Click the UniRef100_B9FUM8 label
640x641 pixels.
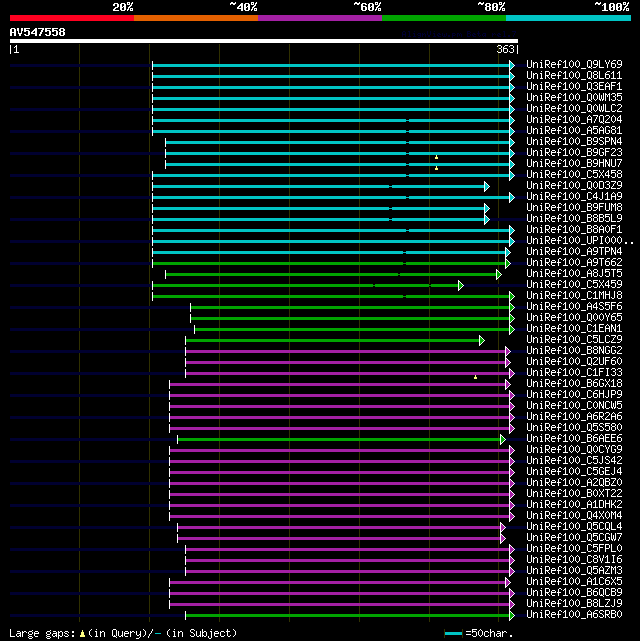(x=574, y=208)
